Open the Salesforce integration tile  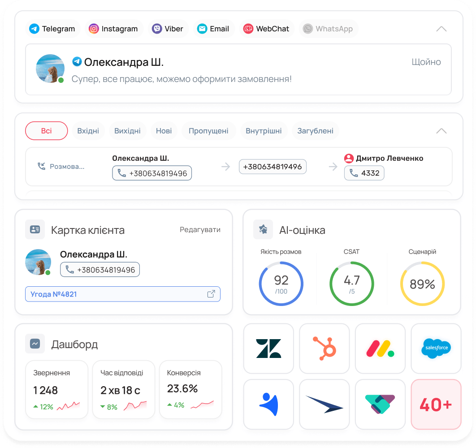coord(436,349)
